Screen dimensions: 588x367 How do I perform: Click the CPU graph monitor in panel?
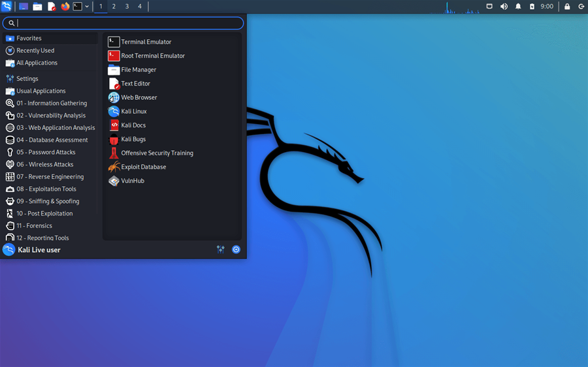[454, 7]
